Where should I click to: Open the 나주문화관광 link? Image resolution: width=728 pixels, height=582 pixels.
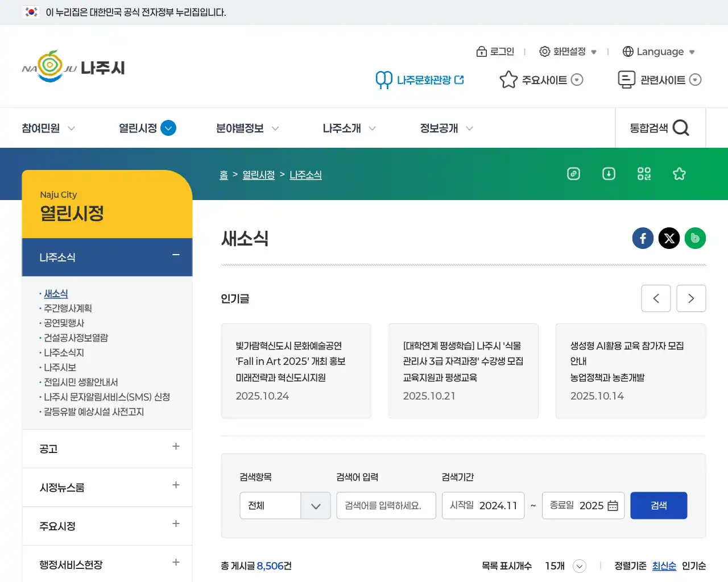(420, 80)
